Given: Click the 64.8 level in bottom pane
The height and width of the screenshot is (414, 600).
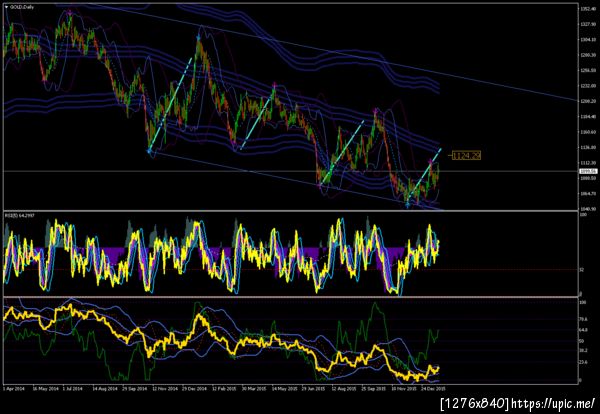Looking at the screenshot, I should [583, 330].
